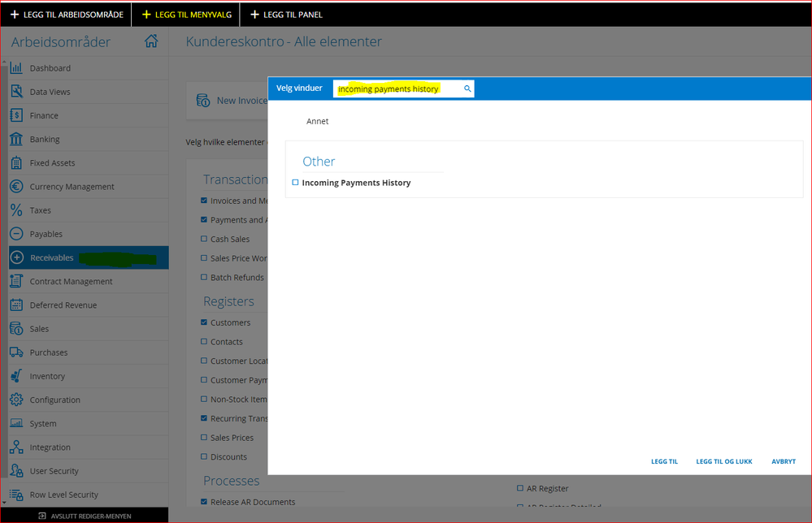This screenshot has width=812, height=523.
Task: Check the AR Register checkbox
Action: [x=520, y=488]
